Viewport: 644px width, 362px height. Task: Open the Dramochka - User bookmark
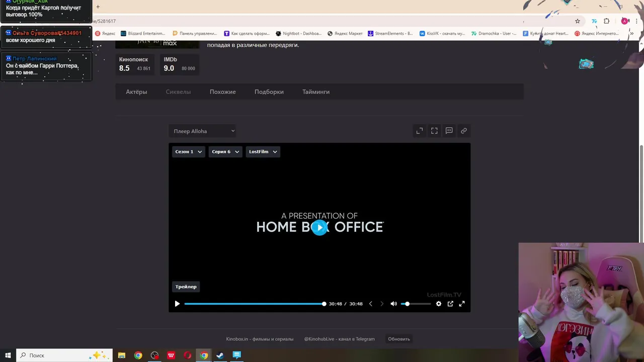coord(494,34)
